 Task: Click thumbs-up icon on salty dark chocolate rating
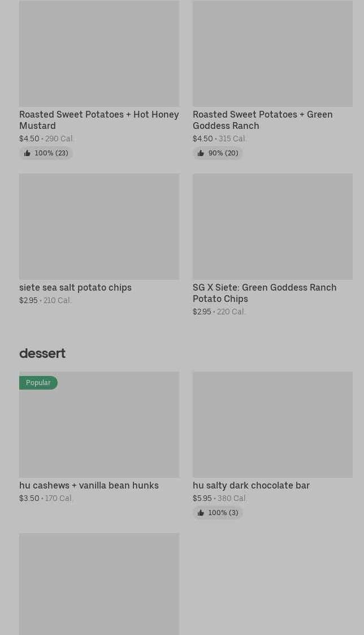tap(201, 513)
